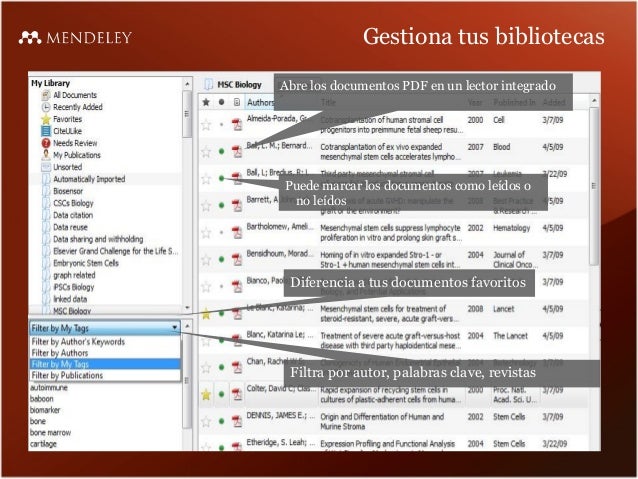
Task: Sort by the document type column header icon
Action: 237,102
